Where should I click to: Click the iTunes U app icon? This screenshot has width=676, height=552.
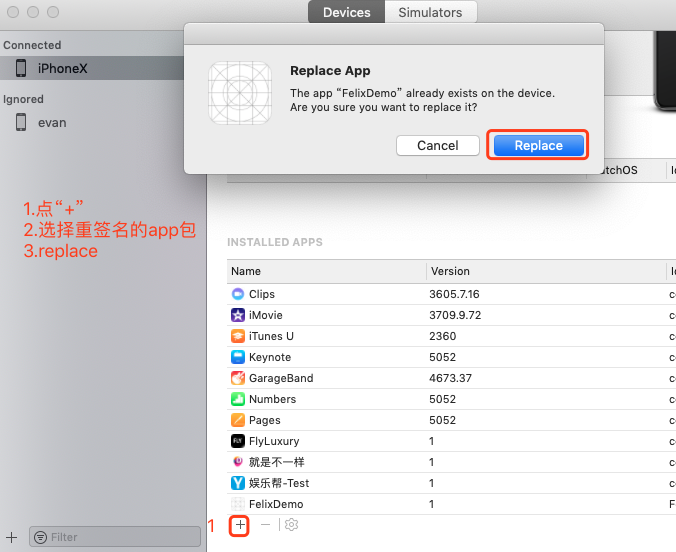[x=238, y=336]
